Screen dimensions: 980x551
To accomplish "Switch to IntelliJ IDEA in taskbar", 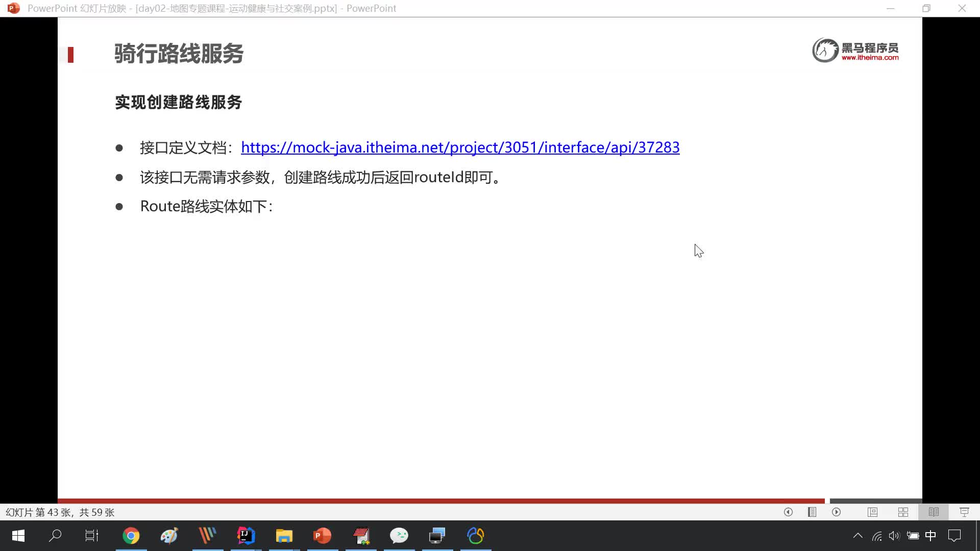I will click(x=246, y=536).
